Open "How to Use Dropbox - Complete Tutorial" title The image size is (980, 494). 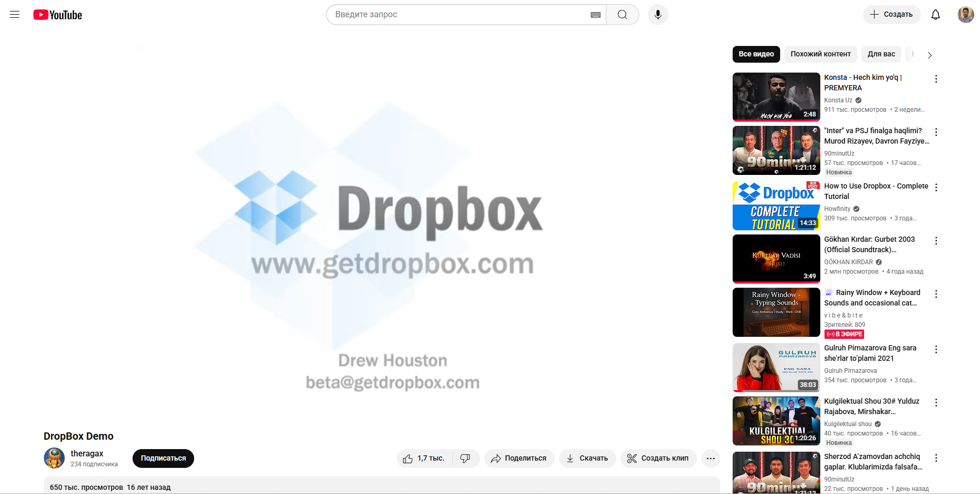(x=876, y=191)
